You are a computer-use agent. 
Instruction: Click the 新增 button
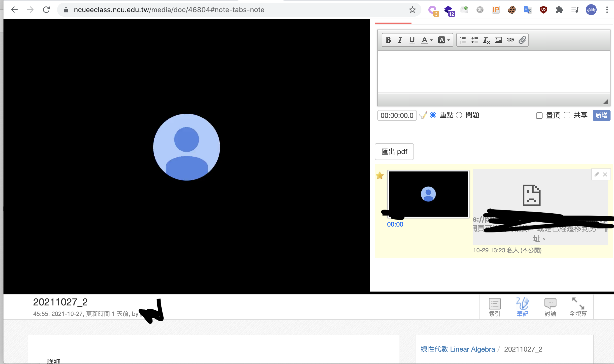(601, 115)
